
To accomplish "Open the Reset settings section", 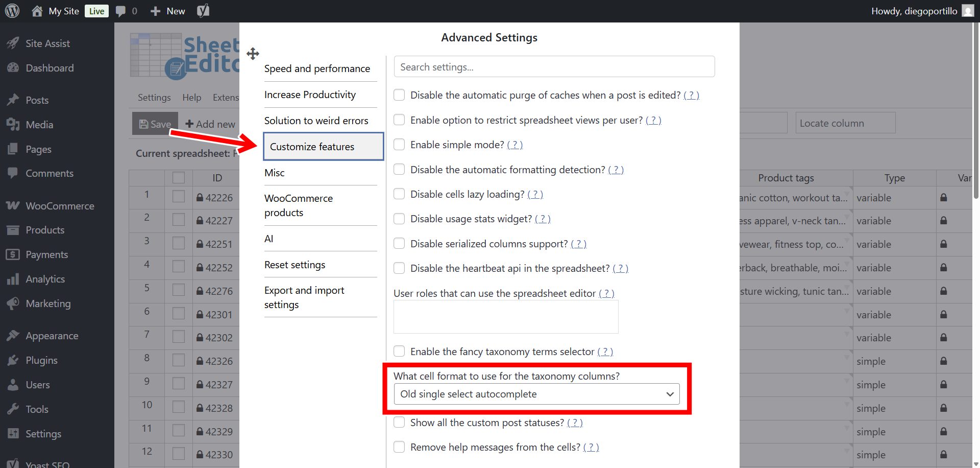I will point(295,265).
